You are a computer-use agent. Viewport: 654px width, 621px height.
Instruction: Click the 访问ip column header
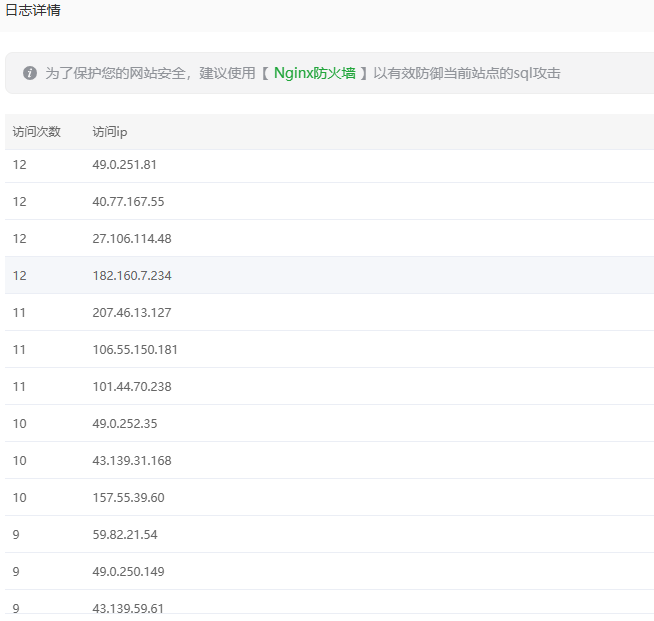coord(110,132)
